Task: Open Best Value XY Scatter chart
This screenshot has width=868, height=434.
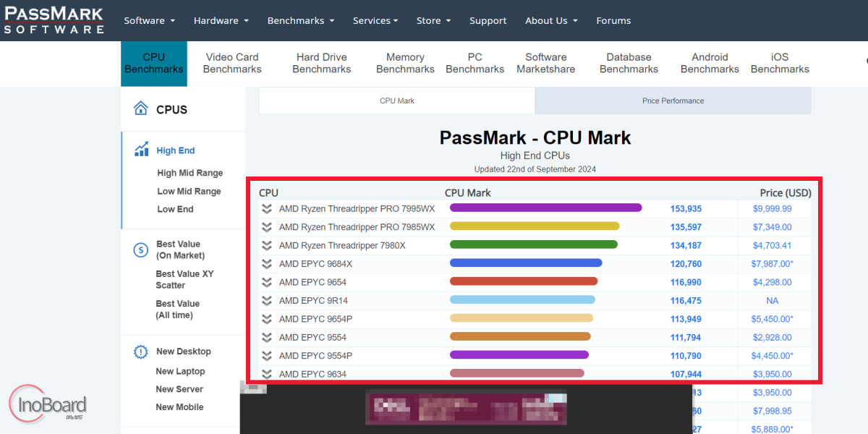Action: pyautogui.click(x=184, y=279)
